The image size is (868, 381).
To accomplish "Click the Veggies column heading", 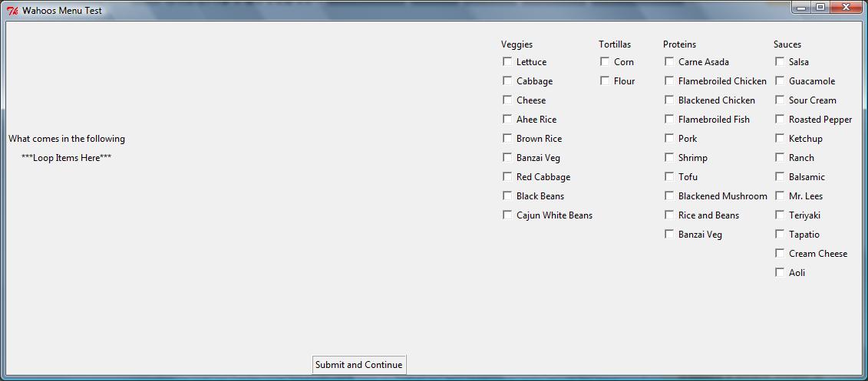I will point(517,44).
